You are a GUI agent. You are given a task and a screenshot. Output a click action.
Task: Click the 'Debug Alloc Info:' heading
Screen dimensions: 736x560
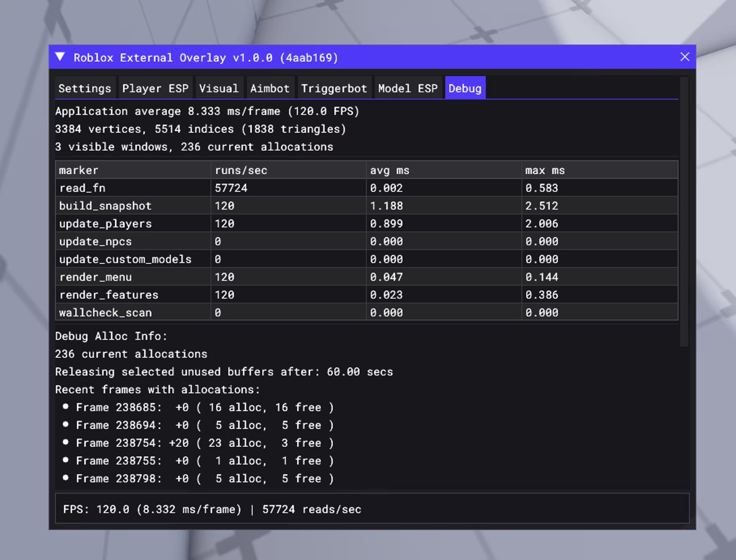coord(111,336)
